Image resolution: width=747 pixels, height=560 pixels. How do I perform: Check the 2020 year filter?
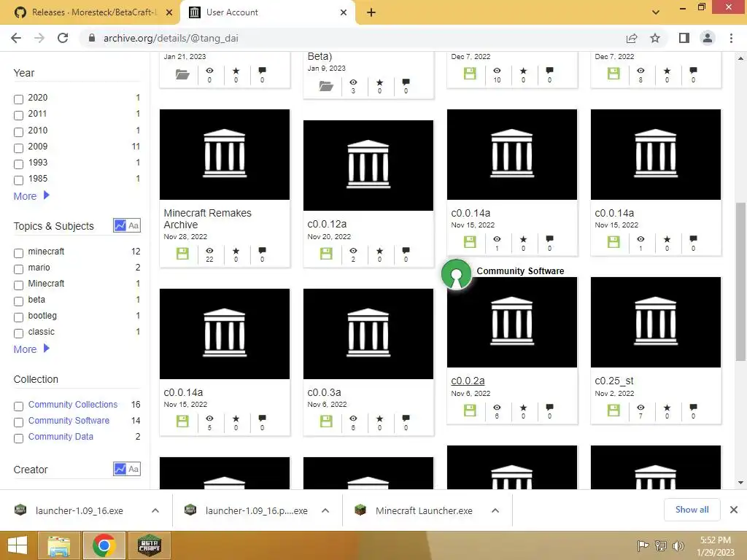18,99
